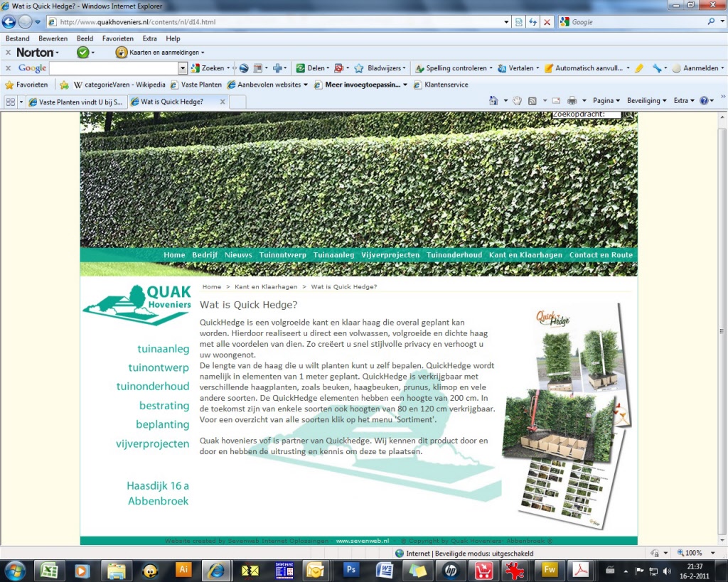This screenshot has height=582, width=728.
Task: Click the QuickHedge brochure image
Action: click(567, 416)
